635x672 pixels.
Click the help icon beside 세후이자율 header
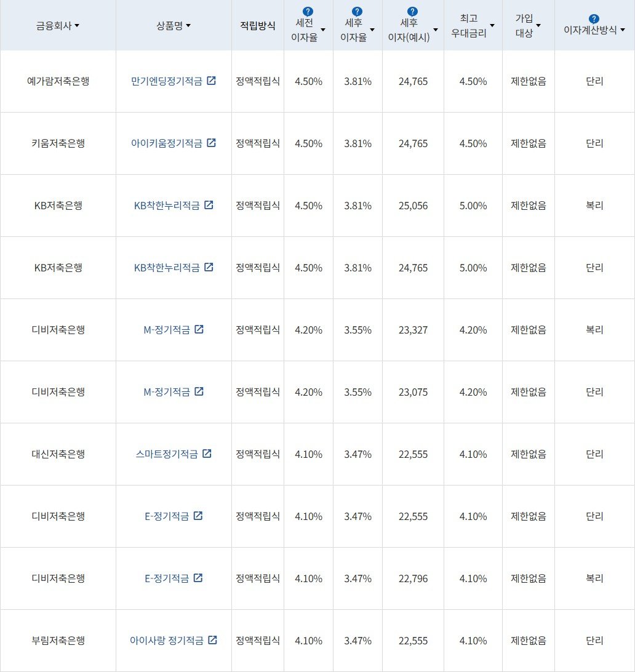click(357, 10)
